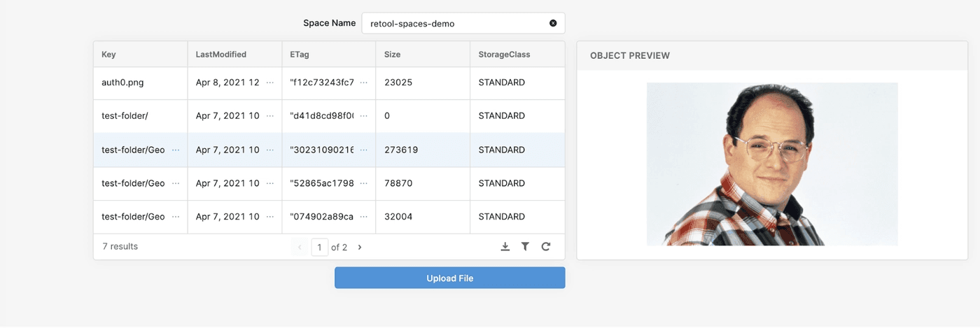Image resolution: width=980 pixels, height=328 pixels.
Task: Click the LastModified column header
Action: pyautogui.click(x=221, y=55)
